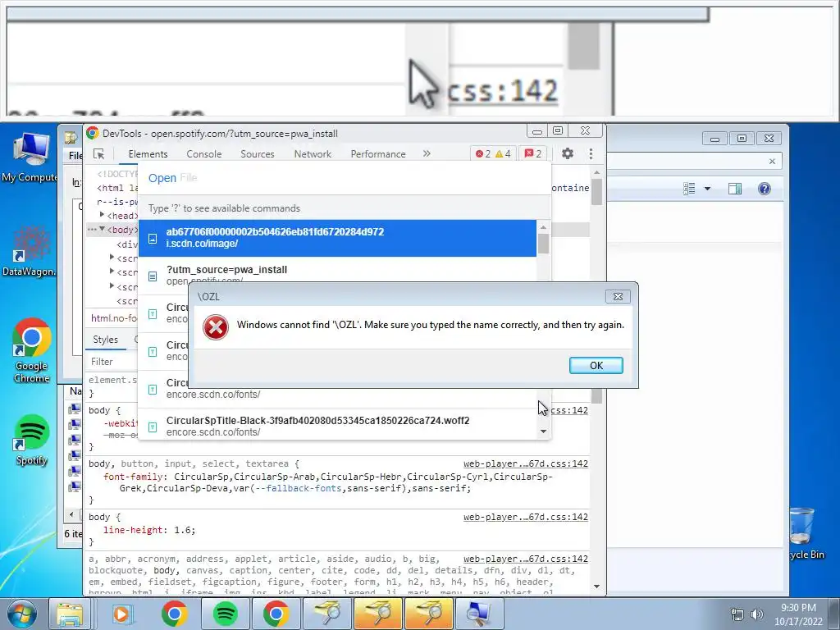
Task: Click the help icon in background Explorer window
Action: (x=765, y=189)
